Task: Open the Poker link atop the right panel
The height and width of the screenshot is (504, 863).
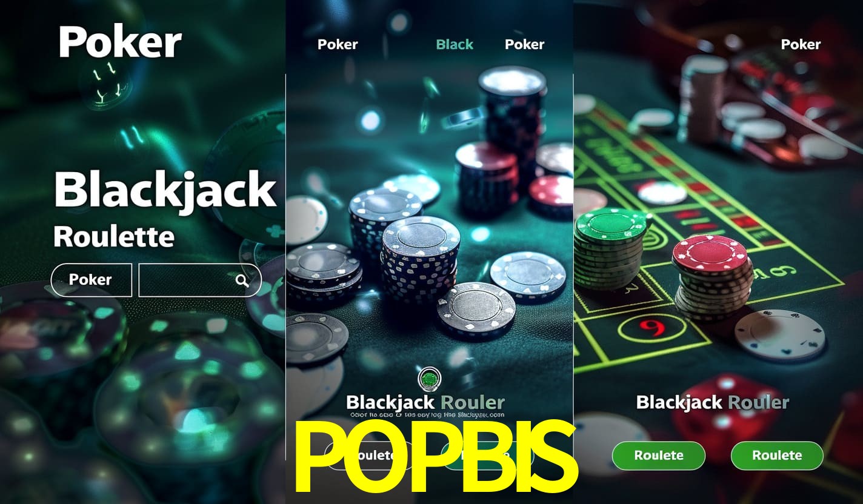Action: (x=801, y=44)
